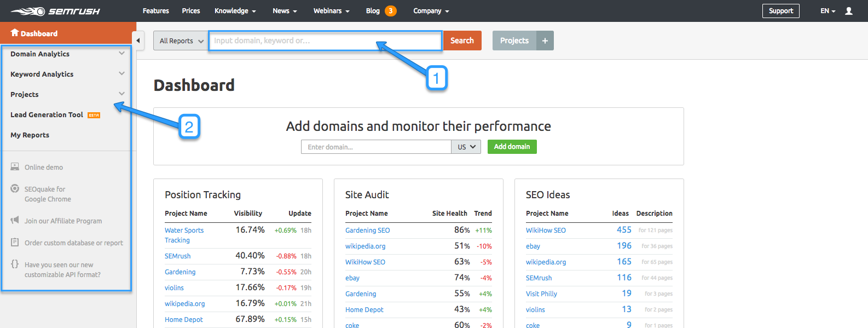The width and height of the screenshot is (868, 328).
Task: Open Company dropdown menu
Action: (x=431, y=11)
